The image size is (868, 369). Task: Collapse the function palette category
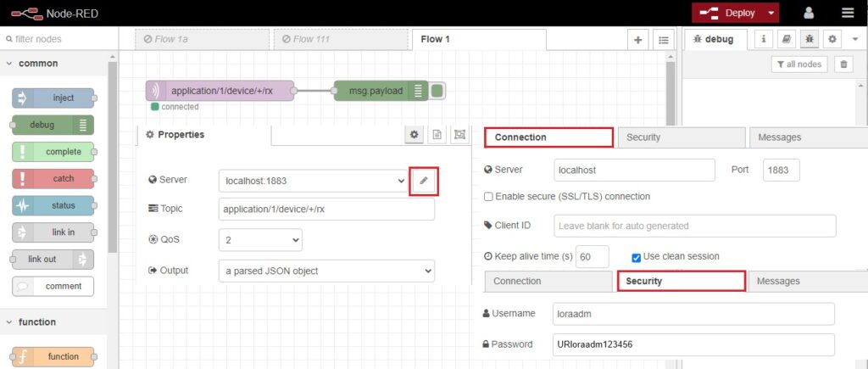pos(53,321)
